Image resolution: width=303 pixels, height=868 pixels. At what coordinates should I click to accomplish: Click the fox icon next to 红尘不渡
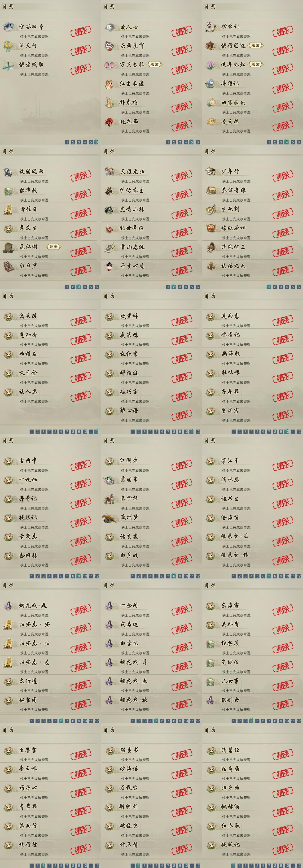point(110,84)
